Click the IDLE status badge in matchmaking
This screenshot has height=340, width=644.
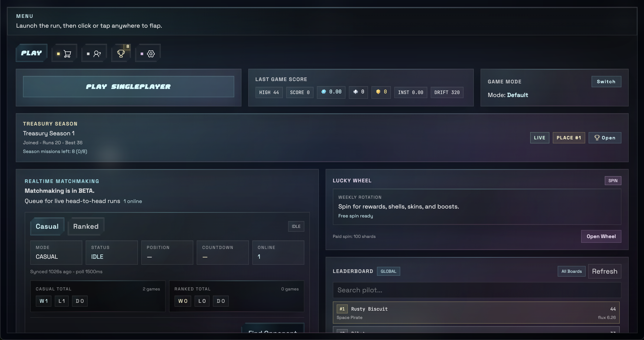pos(296,226)
